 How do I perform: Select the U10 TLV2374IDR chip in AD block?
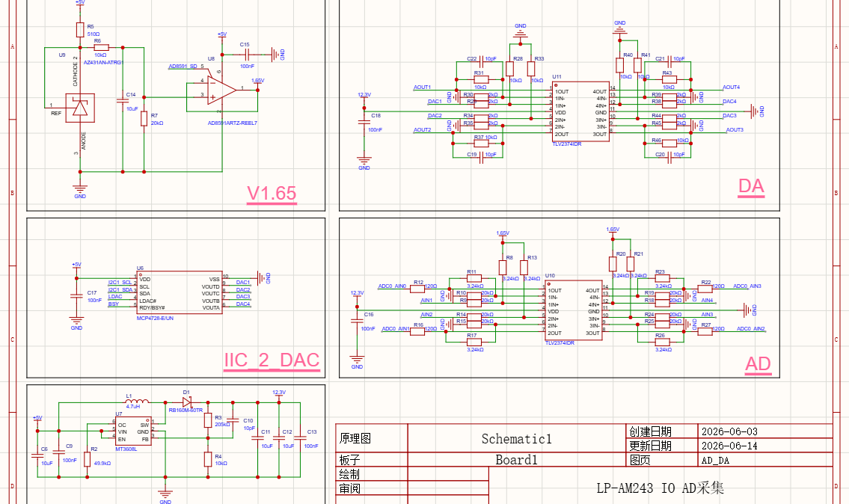[x=574, y=310]
